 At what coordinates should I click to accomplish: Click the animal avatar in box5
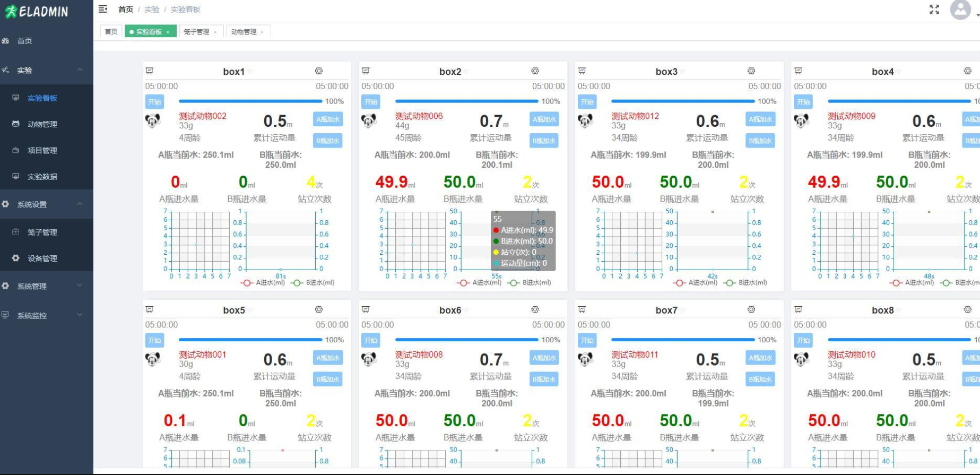point(153,360)
